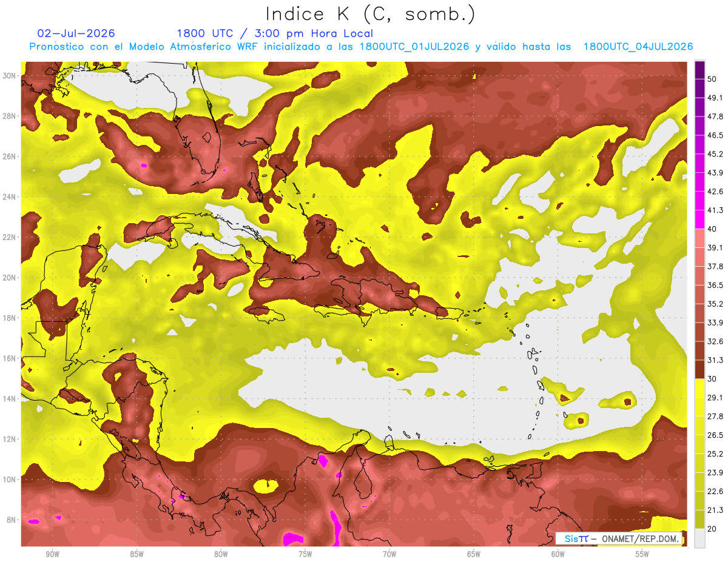Click the '85W' longitude label
The width and height of the screenshot is (728, 562).
[x=136, y=555]
